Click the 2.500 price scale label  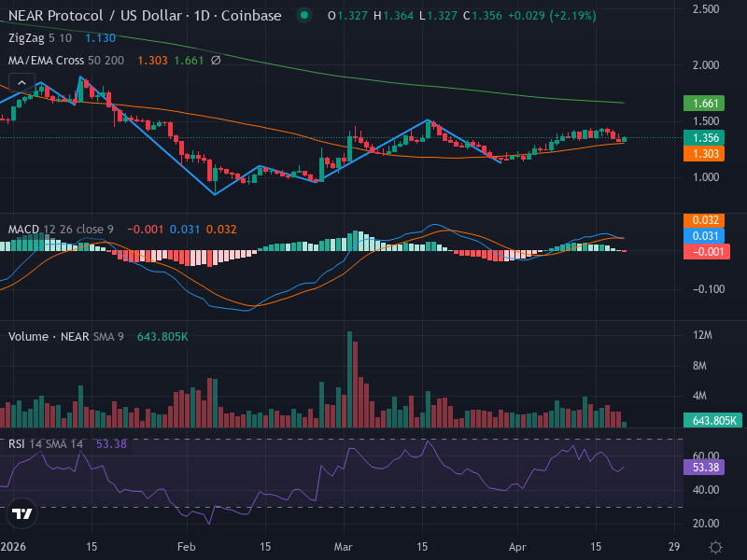pos(706,9)
